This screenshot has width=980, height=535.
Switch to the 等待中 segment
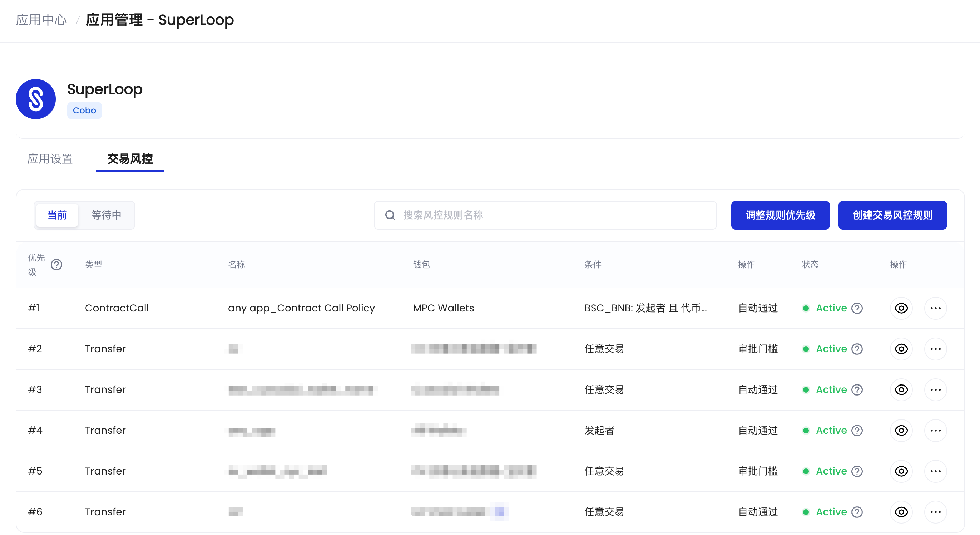tap(106, 215)
